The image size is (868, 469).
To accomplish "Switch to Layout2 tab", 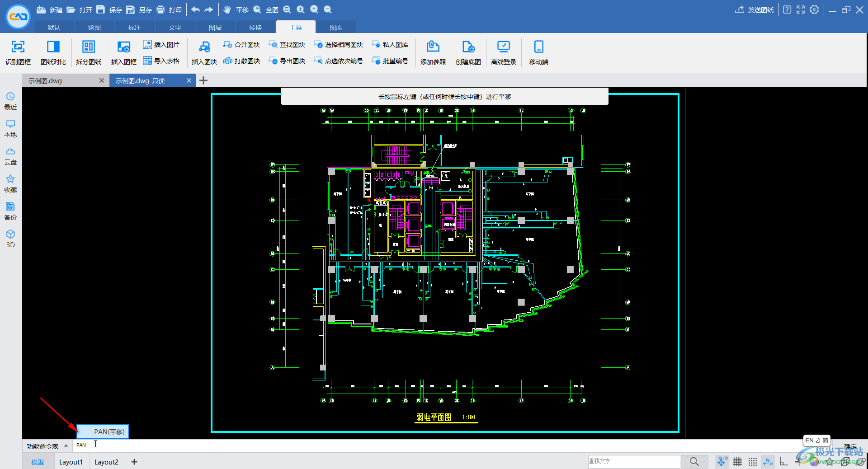I will [106, 462].
